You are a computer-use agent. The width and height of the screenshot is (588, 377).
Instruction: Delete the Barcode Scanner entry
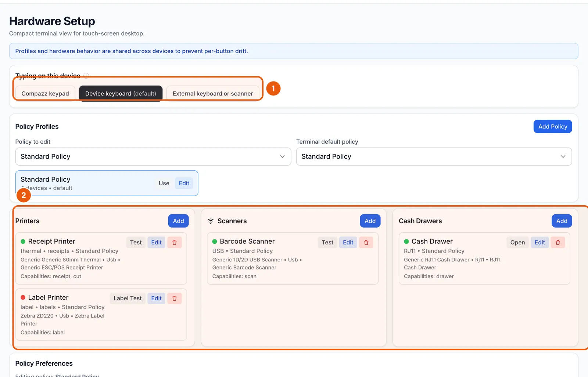pyautogui.click(x=366, y=243)
